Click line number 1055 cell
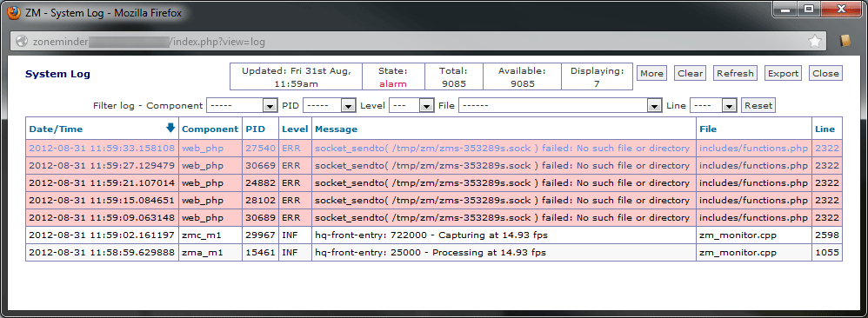This screenshot has width=868, height=318. [x=827, y=252]
